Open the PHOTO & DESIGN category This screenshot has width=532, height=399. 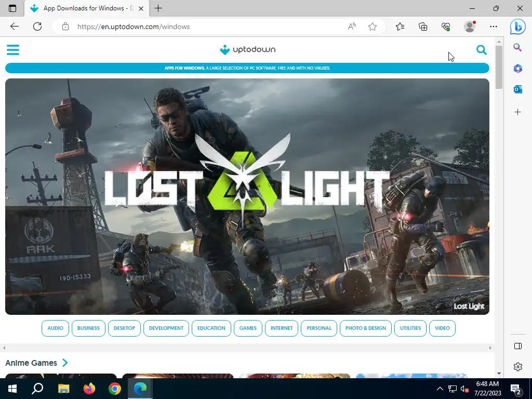click(x=366, y=328)
